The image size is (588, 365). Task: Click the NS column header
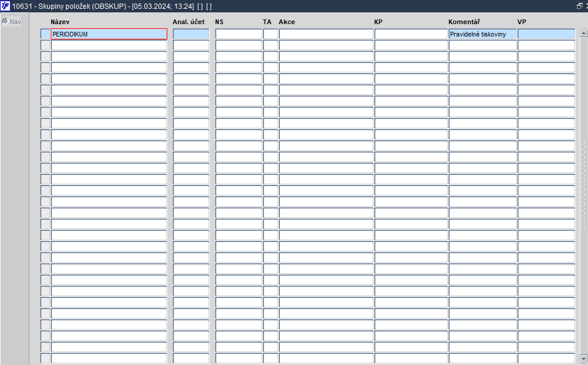coord(219,22)
